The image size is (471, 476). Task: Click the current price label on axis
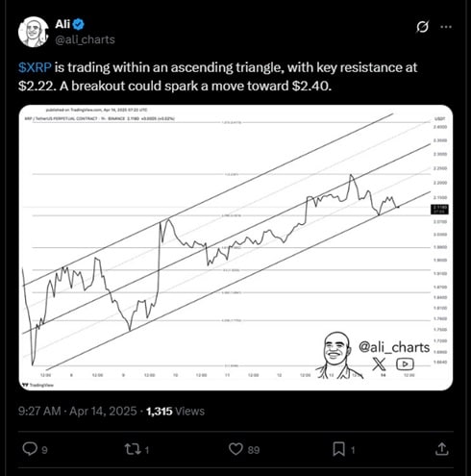point(439,210)
